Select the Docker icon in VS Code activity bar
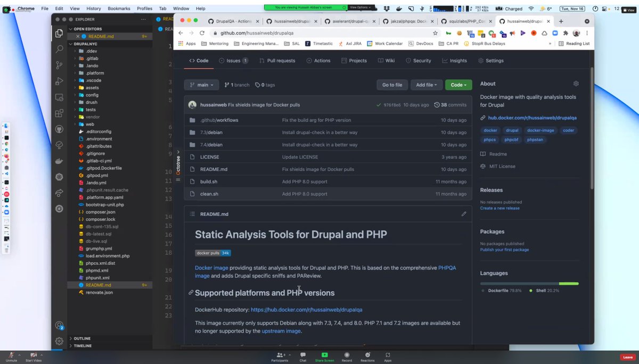 pyautogui.click(x=59, y=161)
